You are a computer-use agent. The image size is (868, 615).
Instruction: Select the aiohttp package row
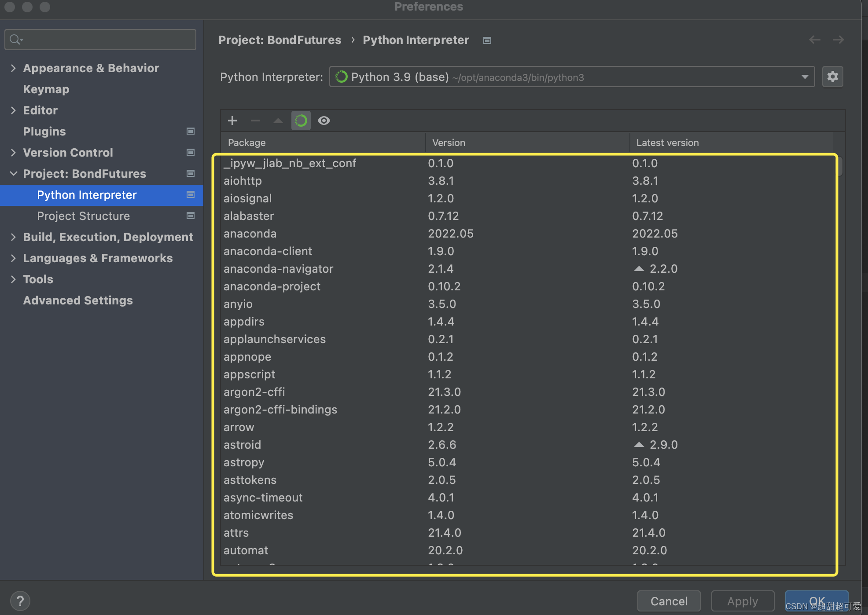pyautogui.click(x=526, y=181)
